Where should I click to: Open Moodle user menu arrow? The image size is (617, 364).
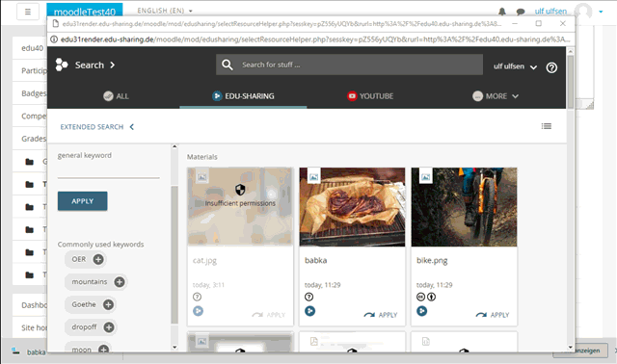pos(601,12)
